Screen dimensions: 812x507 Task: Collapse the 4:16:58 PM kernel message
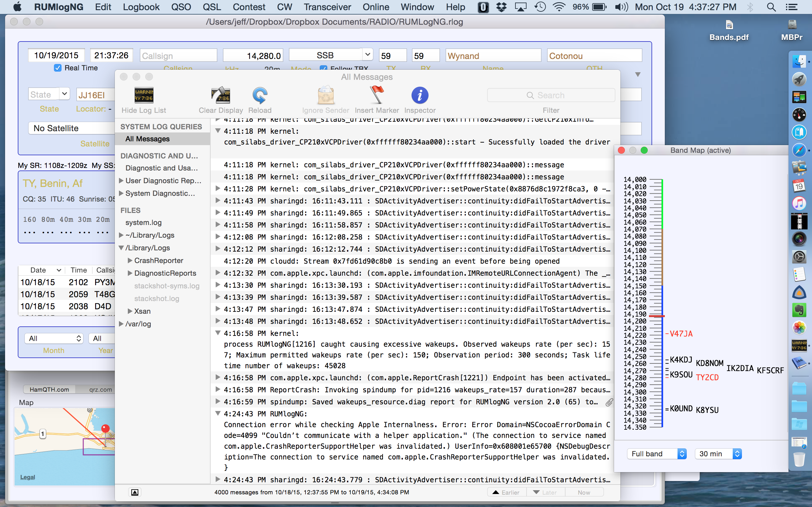coord(218,333)
